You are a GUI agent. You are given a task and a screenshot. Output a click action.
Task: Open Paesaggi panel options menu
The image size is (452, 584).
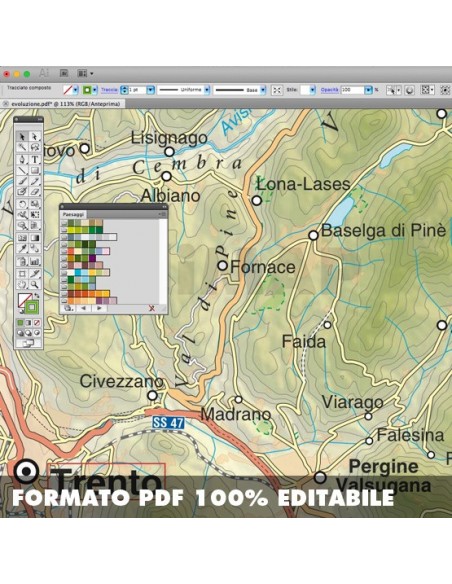pyautogui.click(x=163, y=214)
